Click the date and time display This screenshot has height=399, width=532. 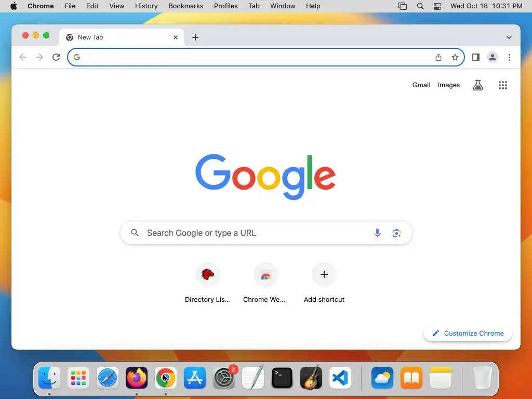[486, 6]
